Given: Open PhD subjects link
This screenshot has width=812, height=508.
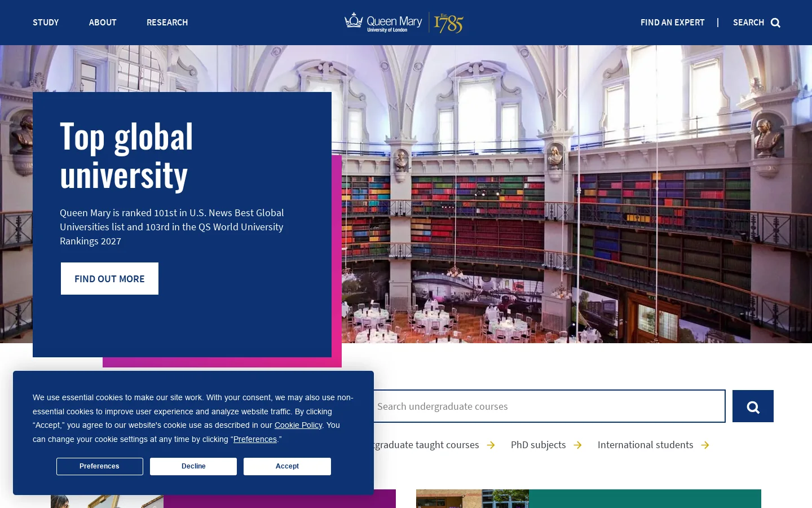Looking at the screenshot, I should [x=538, y=445].
